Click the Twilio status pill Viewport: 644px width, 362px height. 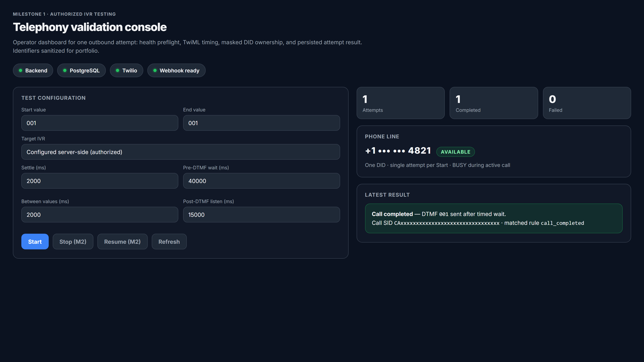click(x=127, y=70)
